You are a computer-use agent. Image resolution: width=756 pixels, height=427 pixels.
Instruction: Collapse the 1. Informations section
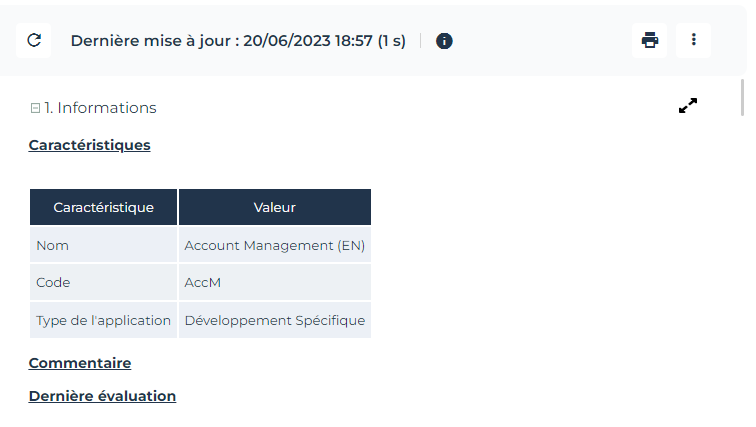click(x=35, y=108)
